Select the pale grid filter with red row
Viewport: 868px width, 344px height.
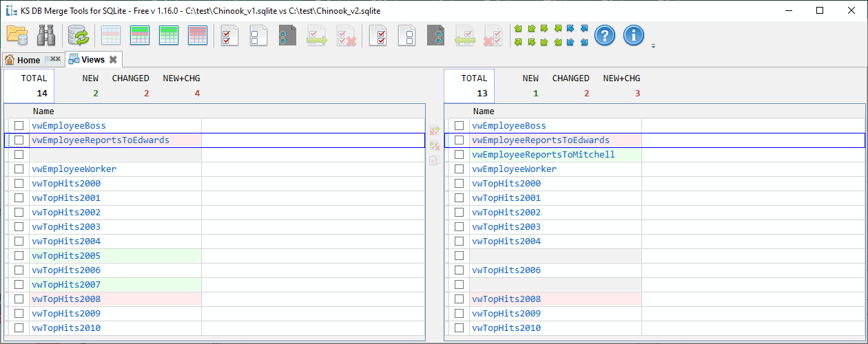coord(111,35)
